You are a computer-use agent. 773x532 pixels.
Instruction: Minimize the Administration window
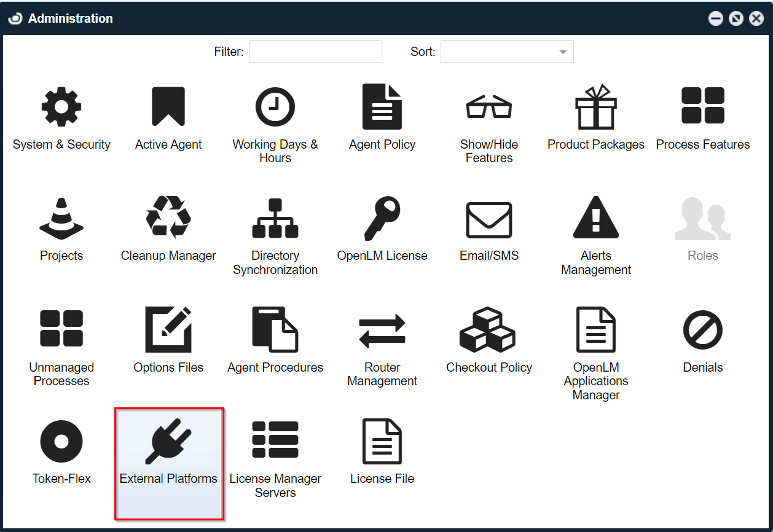pyautogui.click(x=715, y=18)
